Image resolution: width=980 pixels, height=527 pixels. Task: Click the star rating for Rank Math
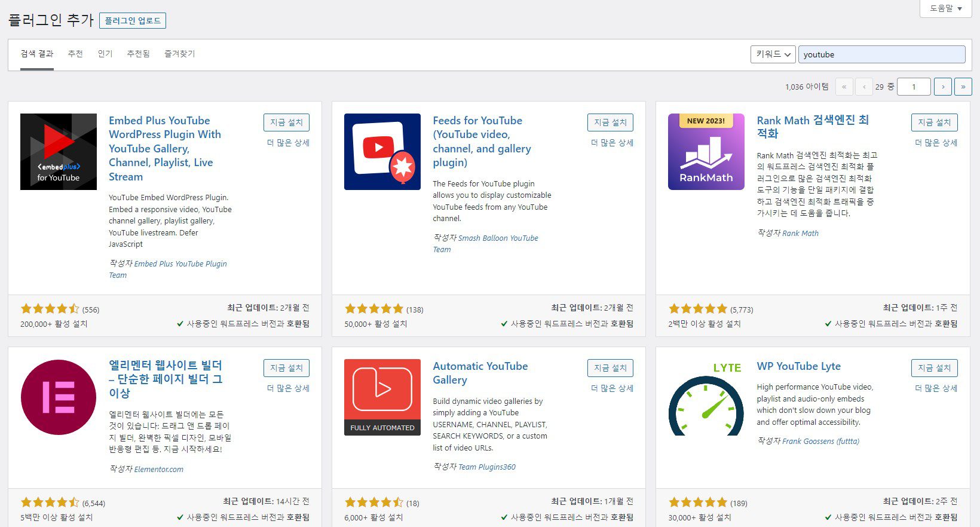pyautogui.click(x=698, y=309)
